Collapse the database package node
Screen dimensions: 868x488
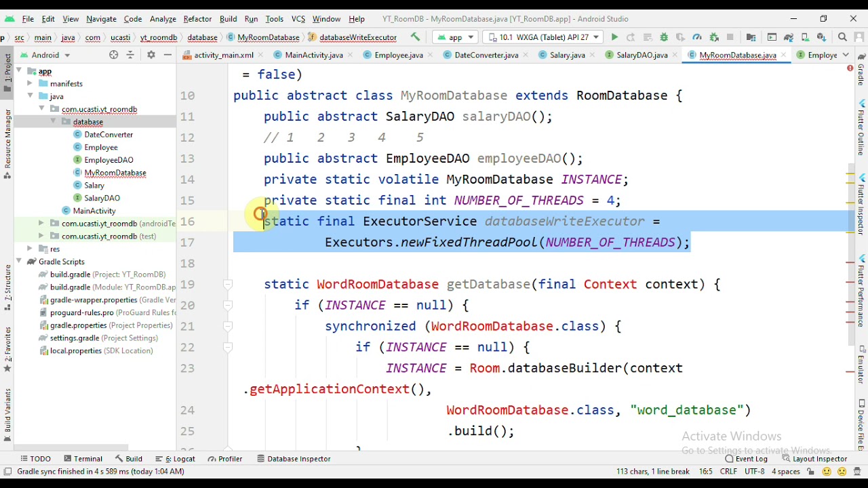pyautogui.click(x=53, y=122)
